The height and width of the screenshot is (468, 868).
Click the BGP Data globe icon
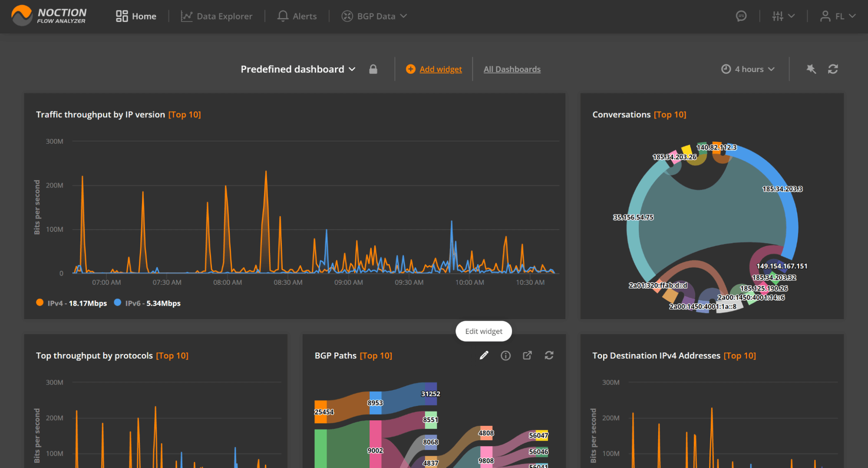347,16
